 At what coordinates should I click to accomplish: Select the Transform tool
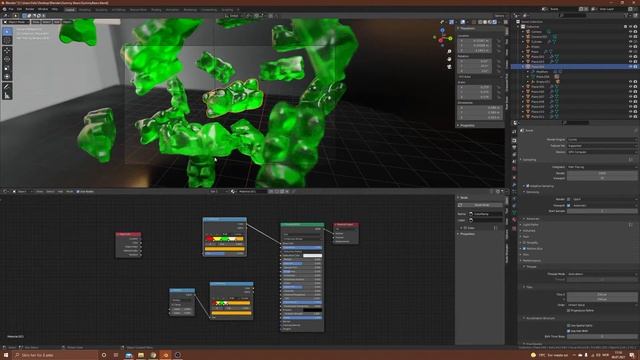7,77
